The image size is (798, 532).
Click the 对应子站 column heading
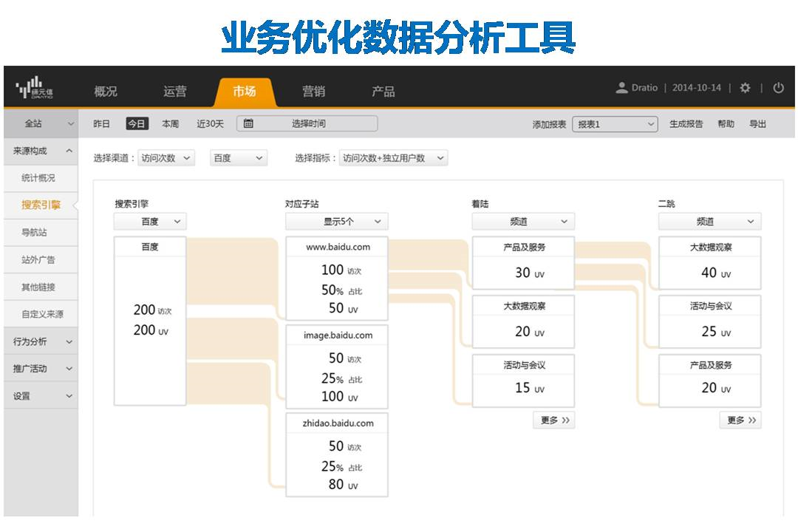click(x=301, y=204)
